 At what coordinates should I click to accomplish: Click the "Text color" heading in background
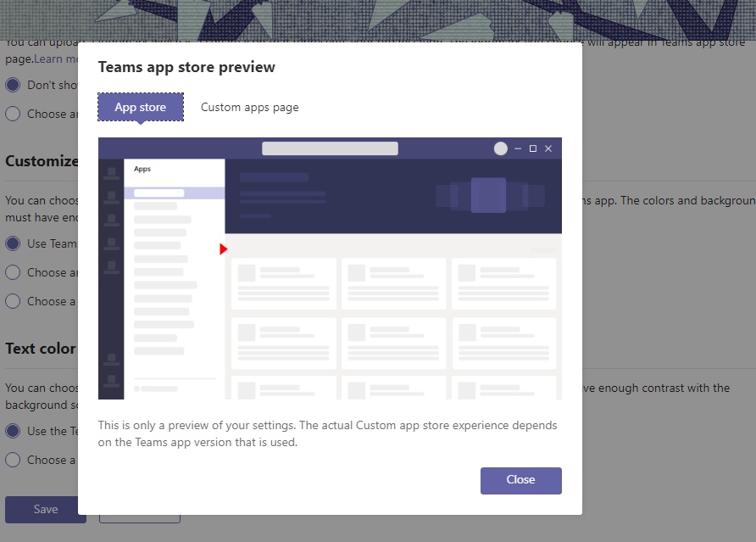41,349
